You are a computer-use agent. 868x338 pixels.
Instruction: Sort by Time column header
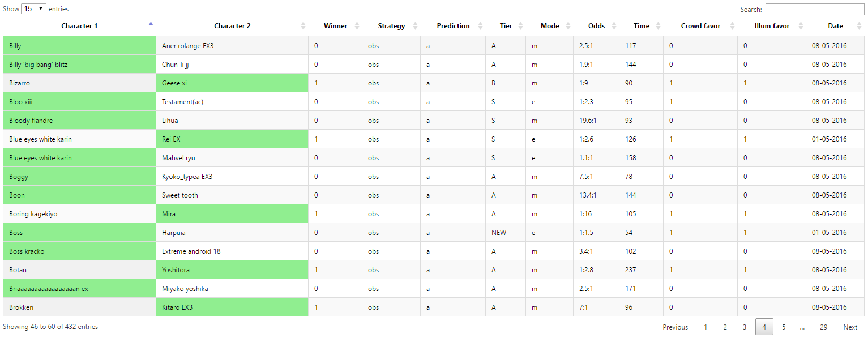(642, 26)
